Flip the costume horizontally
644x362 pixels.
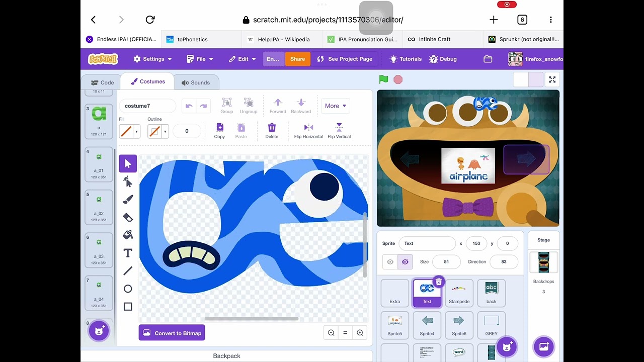308,131
